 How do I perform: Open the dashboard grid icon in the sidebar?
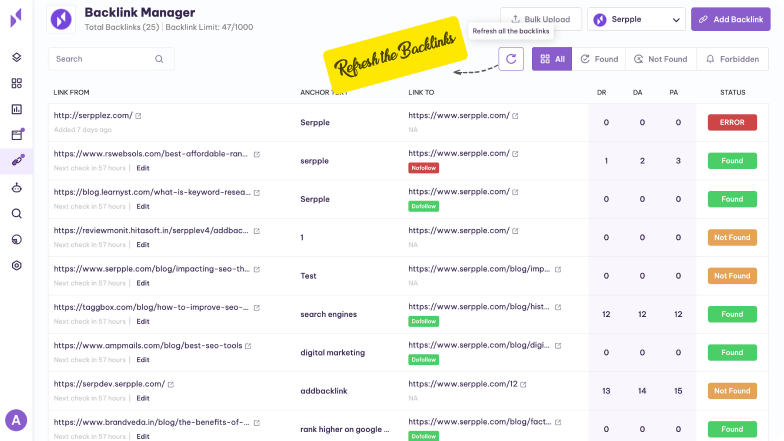[16, 83]
